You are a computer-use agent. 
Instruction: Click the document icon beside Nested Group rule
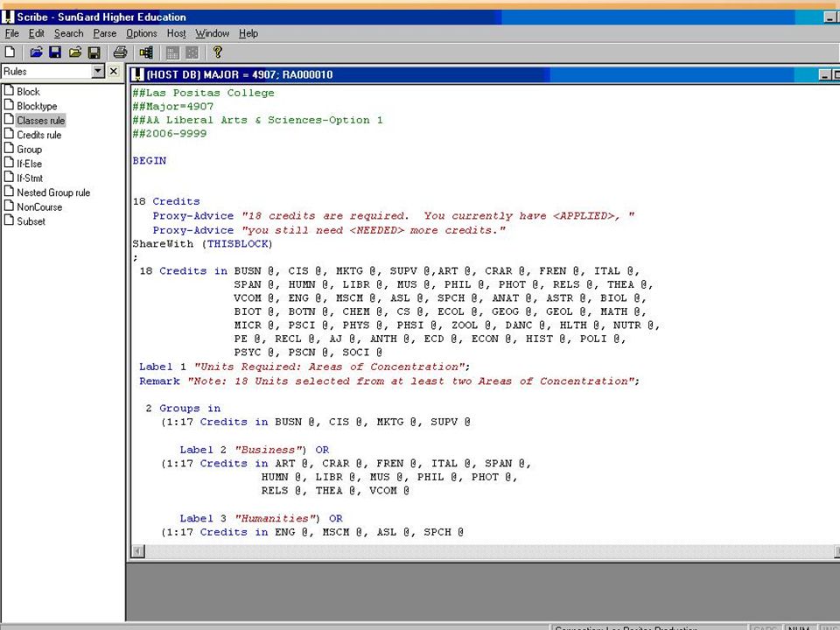coord(9,191)
